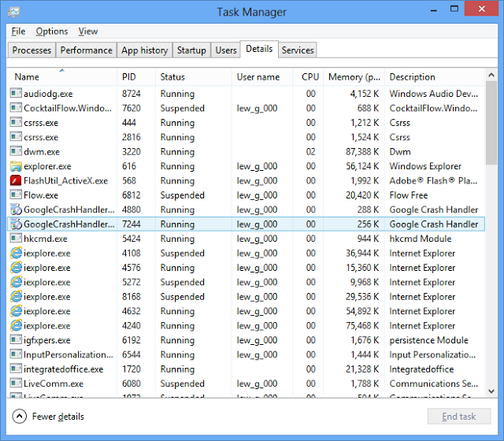
Task: Click Internet Explorer icon for PID 5272
Action: pyautogui.click(x=16, y=282)
